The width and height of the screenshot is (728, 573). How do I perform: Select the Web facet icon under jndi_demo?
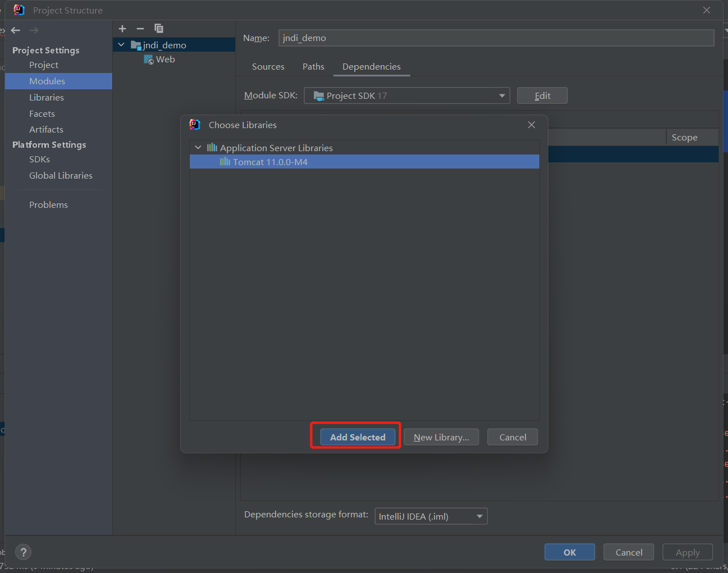[149, 60]
